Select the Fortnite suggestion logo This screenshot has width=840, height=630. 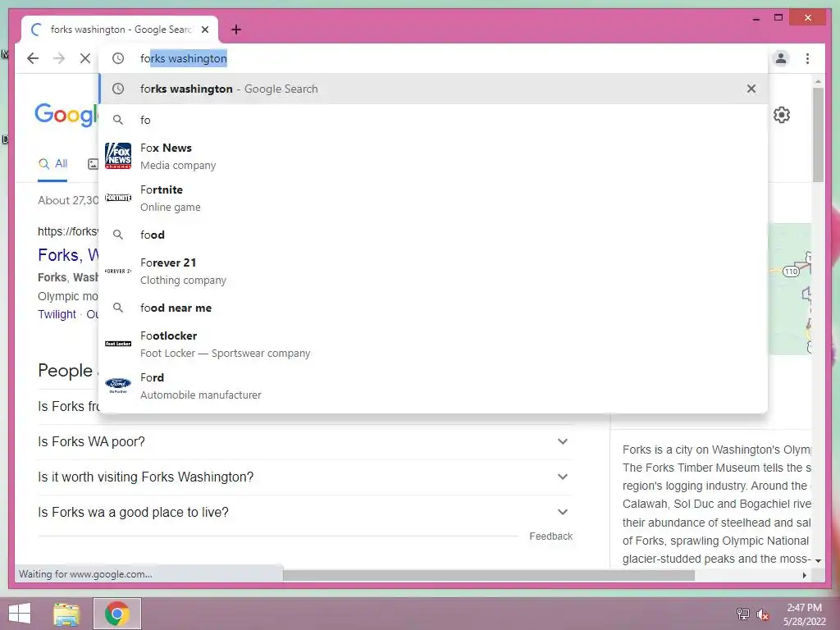(118, 198)
